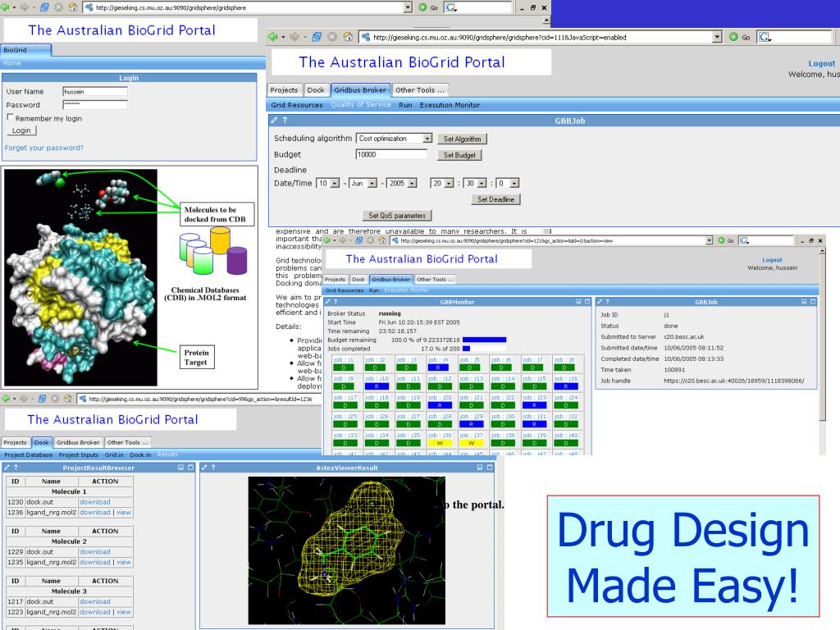Click the Set Budget button

(x=459, y=155)
